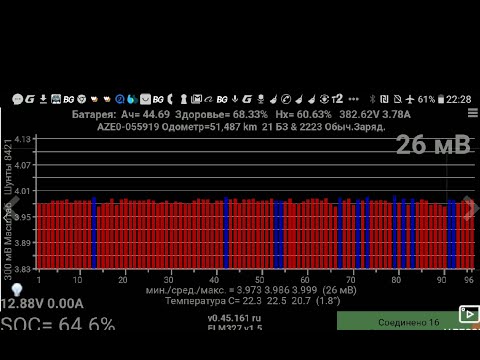The height and width of the screenshot is (360, 480).
Task: Tap the screen recorder play icon
Action: click(x=469, y=314)
